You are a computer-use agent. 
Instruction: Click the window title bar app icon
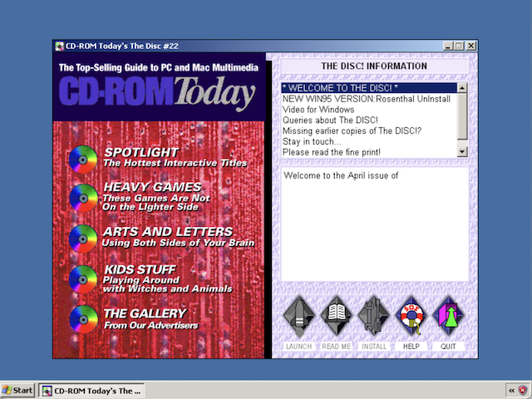59,47
